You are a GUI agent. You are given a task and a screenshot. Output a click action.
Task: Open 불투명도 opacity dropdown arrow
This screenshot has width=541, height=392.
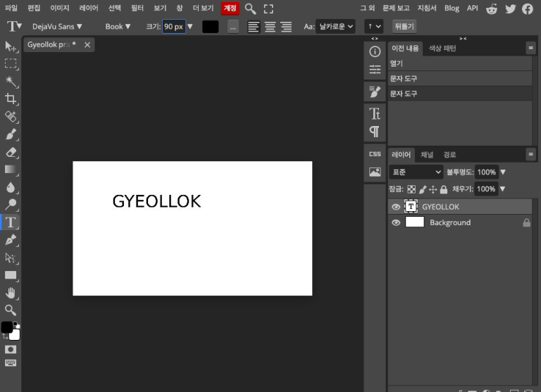(503, 172)
